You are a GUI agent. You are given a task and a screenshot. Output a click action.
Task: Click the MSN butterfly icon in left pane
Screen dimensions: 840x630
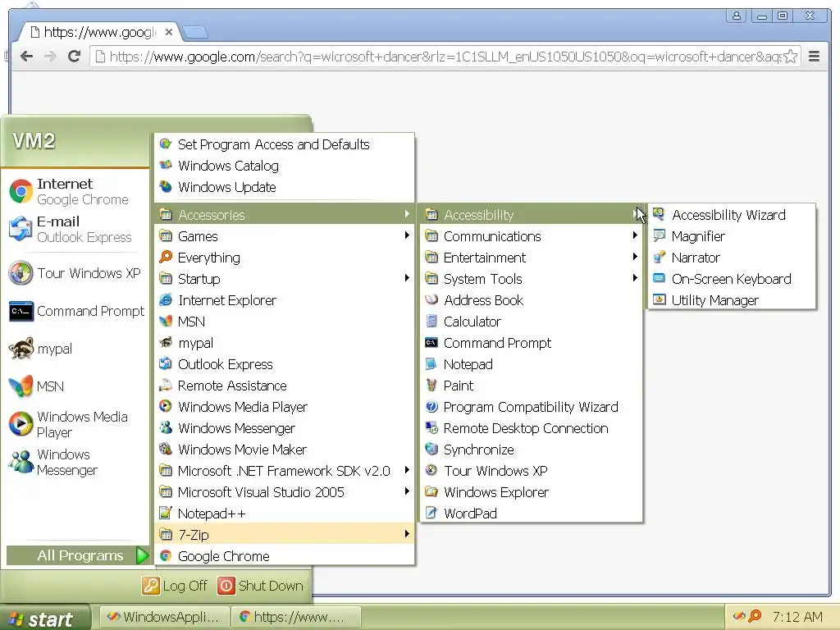21,386
